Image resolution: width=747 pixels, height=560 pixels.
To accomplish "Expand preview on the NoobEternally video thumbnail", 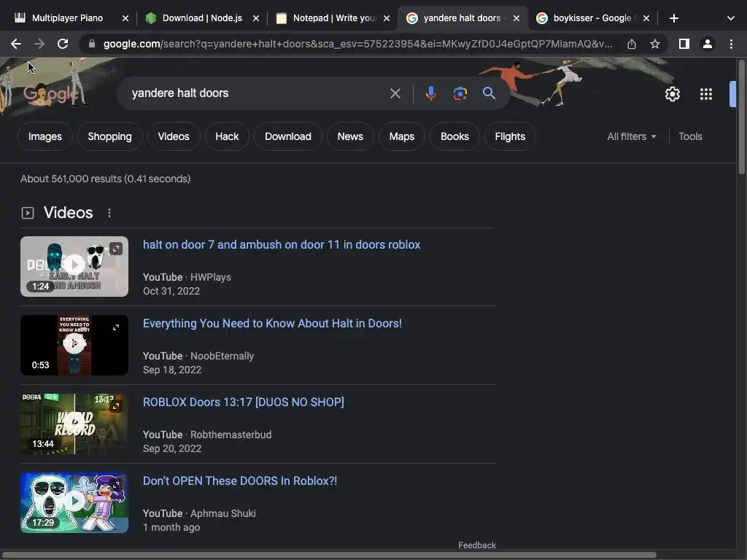I will [116, 327].
